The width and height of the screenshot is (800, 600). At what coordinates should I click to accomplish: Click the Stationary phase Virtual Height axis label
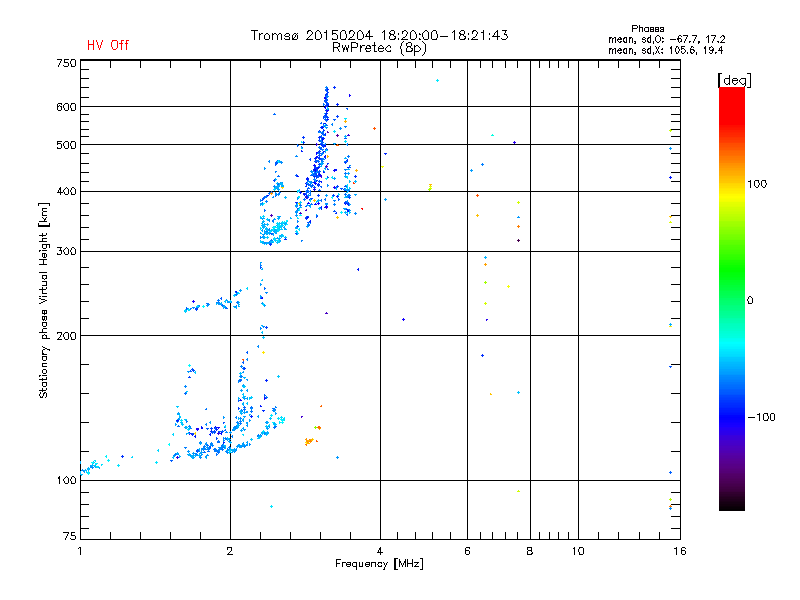pyautogui.click(x=44, y=300)
